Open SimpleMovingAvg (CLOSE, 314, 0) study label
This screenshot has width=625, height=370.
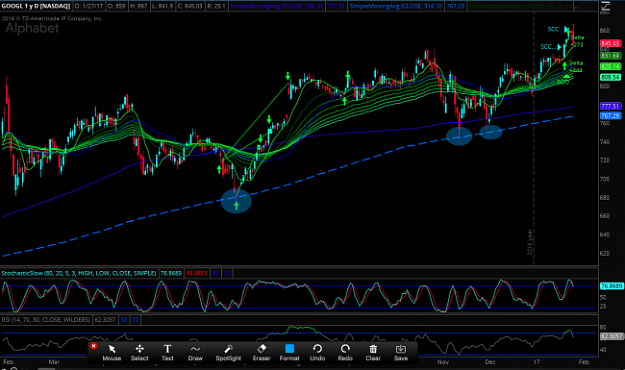pos(395,6)
